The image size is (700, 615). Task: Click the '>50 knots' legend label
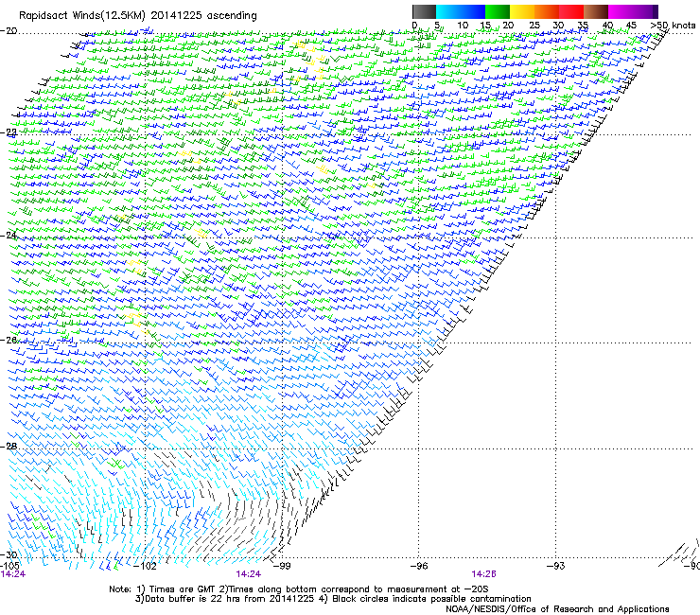pos(673,26)
